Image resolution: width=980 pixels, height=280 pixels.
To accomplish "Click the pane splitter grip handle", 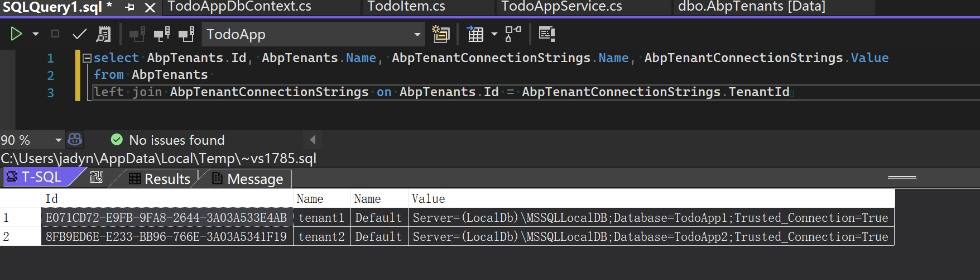I will coord(902,177).
